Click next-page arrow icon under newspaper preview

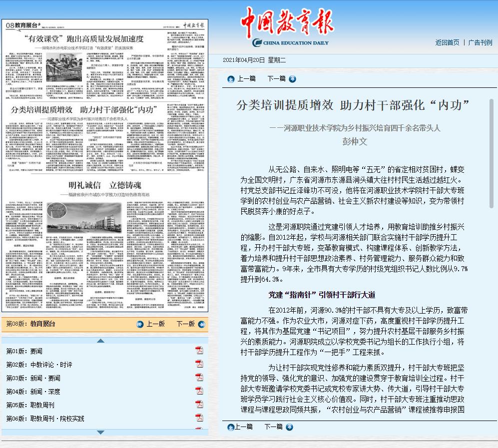tap(200, 324)
